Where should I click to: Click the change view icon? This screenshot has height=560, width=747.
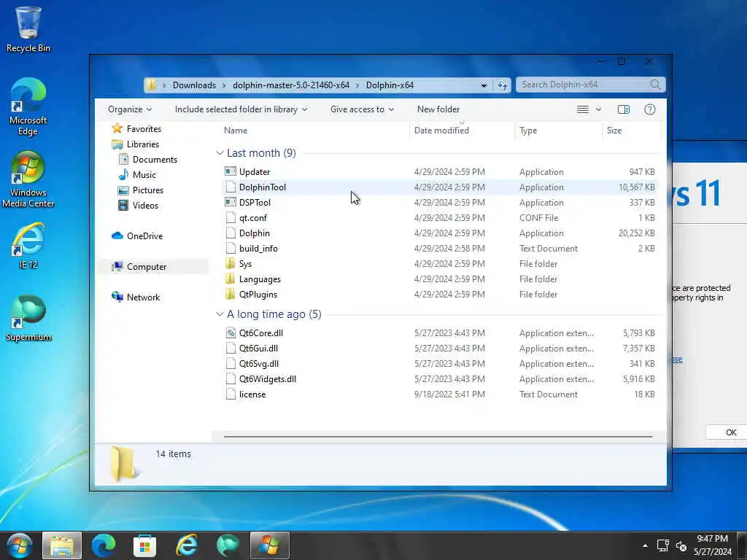(x=582, y=109)
